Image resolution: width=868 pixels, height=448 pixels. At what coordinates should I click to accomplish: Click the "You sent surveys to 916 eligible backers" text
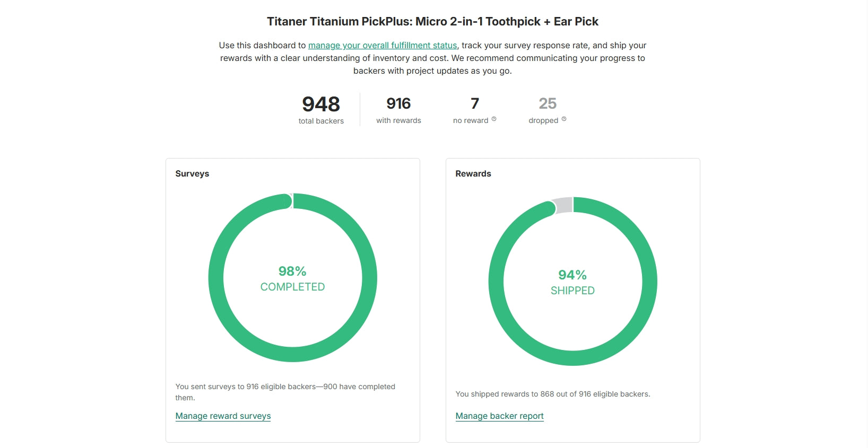[285, 387]
